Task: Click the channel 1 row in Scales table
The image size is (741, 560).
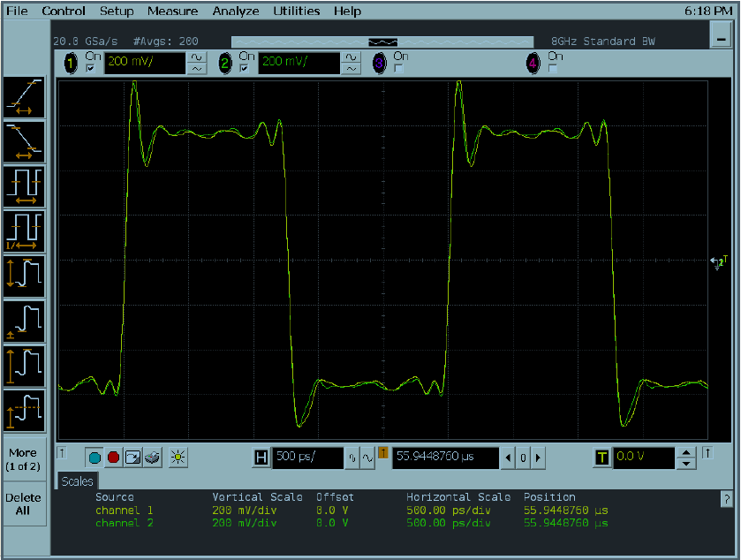Action: tap(352, 511)
